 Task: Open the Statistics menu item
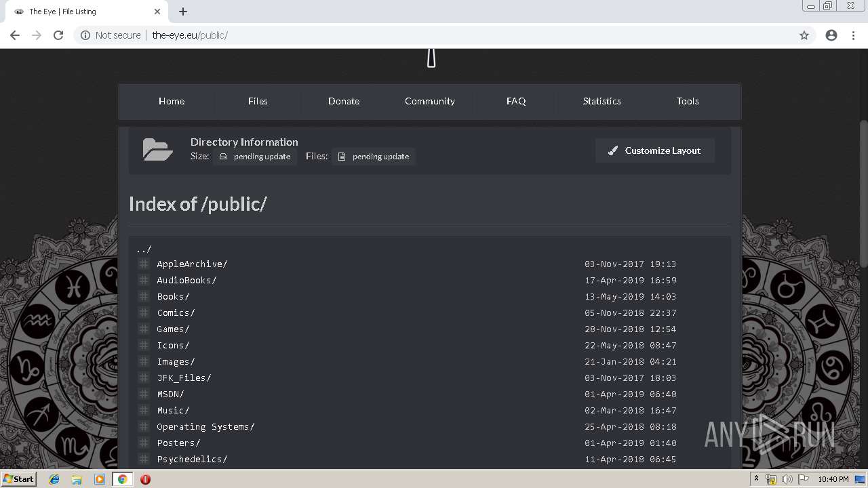pos(602,101)
